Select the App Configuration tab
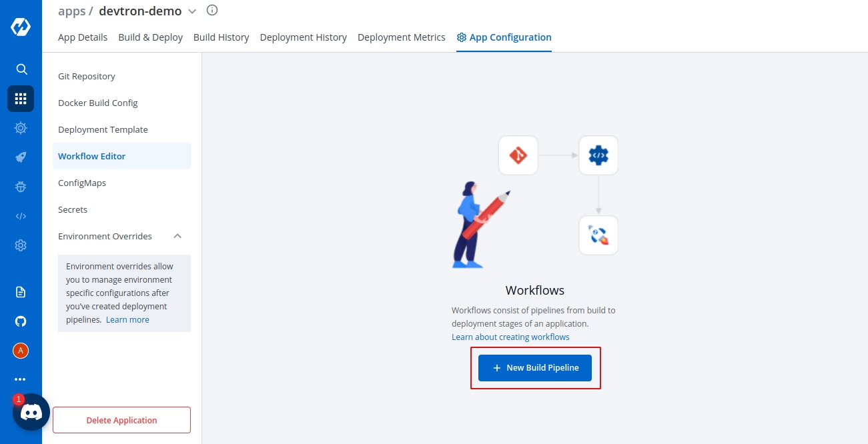This screenshot has width=868, height=444. point(504,37)
